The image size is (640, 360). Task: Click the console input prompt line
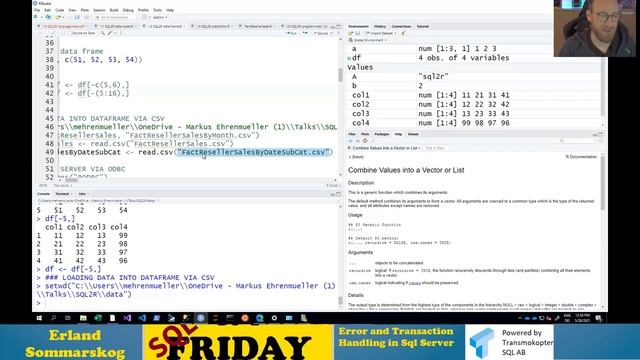188,303
